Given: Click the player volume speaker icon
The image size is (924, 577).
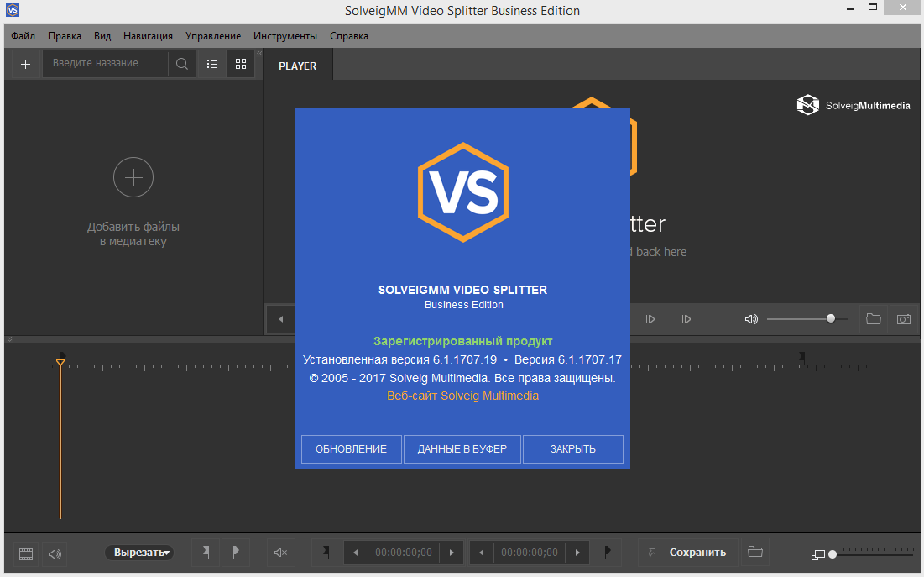Looking at the screenshot, I should pyautogui.click(x=751, y=319).
